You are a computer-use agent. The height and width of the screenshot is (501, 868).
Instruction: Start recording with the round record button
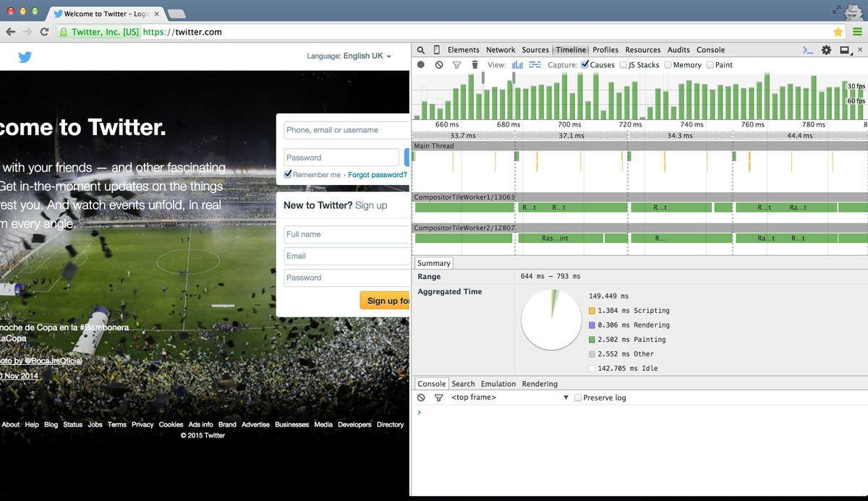click(421, 64)
